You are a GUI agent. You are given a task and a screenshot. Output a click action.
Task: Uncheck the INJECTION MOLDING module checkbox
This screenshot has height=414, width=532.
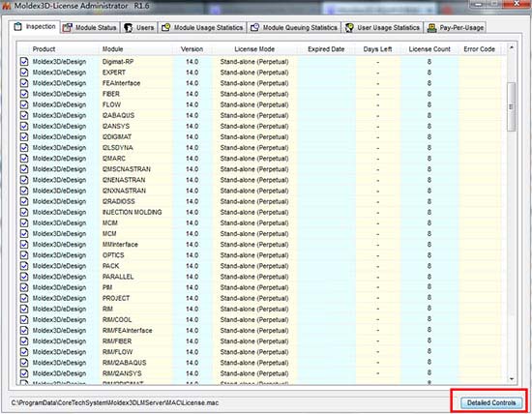point(24,212)
